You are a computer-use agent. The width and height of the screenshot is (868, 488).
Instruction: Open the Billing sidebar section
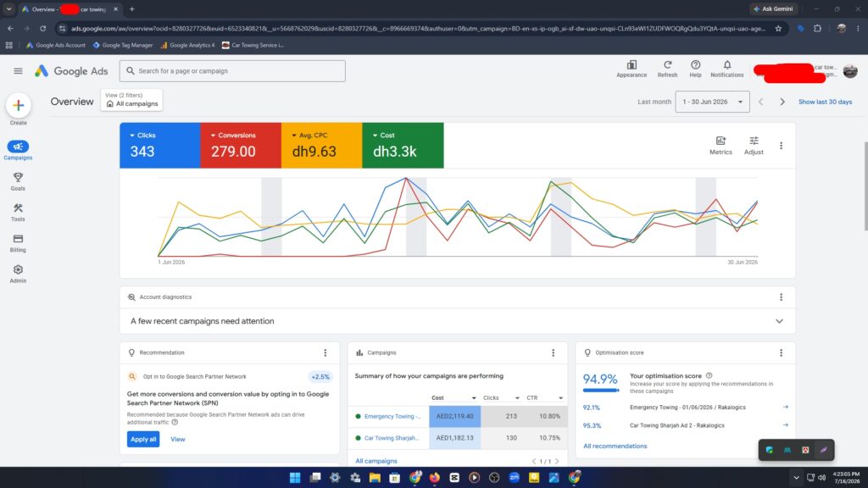coord(19,243)
